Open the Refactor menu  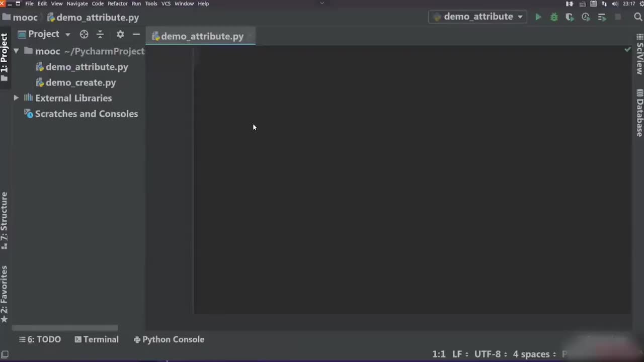click(118, 4)
